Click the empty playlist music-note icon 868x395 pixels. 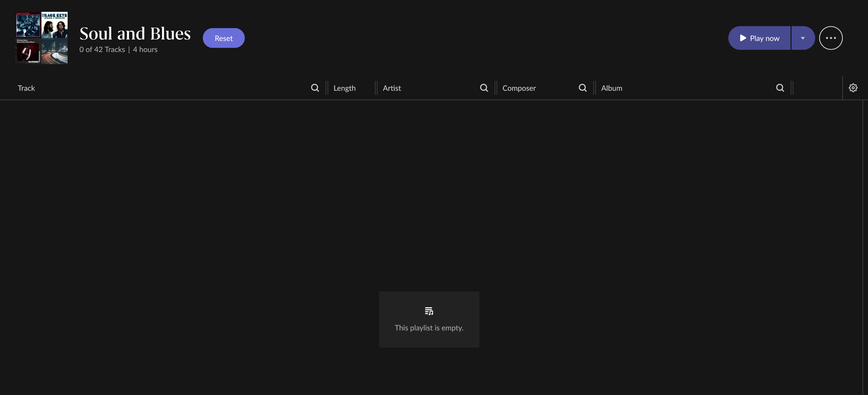click(429, 311)
